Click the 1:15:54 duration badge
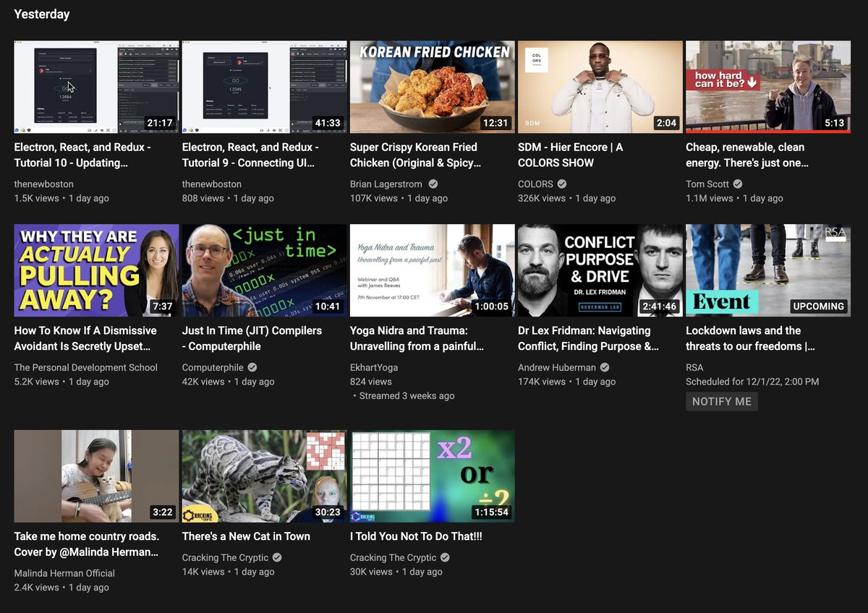This screenshot has width=868, height=613. pos(491,513)
